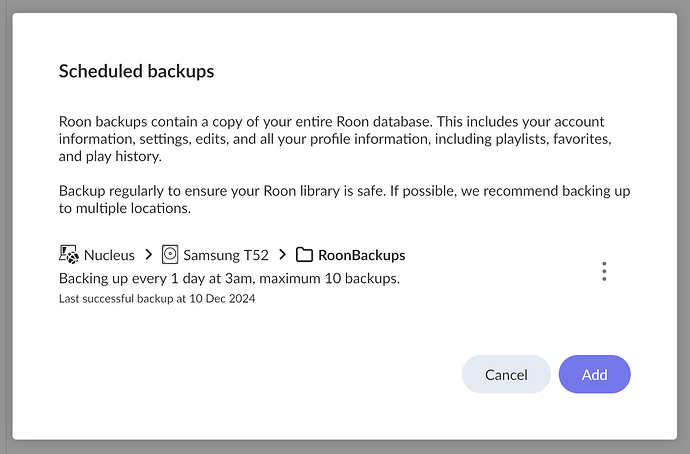The image size is (690, 454).
Task: Click the Samsung T52 drive icon
Action: pyautogui.click(x=170, y=255)
